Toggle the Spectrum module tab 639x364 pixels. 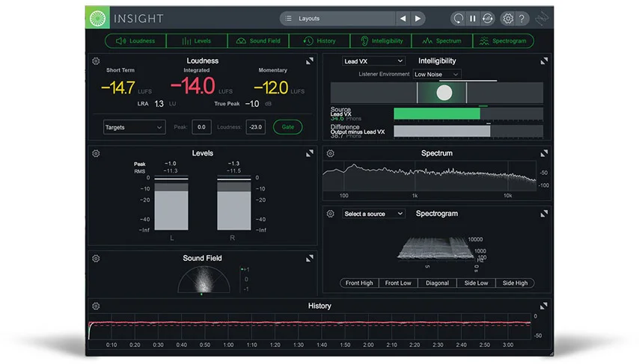coord(442,40)
